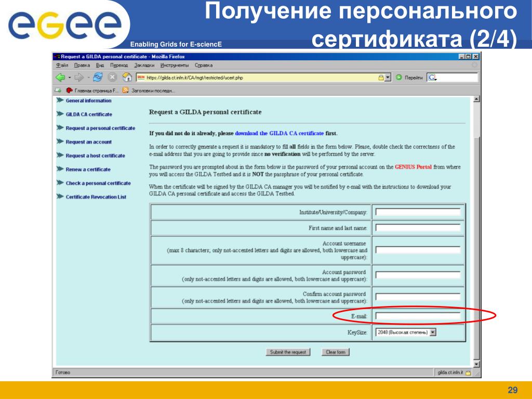The image size is (532, 399).
Task: Open the Файл menu
Action: click(x=62, y=65)
